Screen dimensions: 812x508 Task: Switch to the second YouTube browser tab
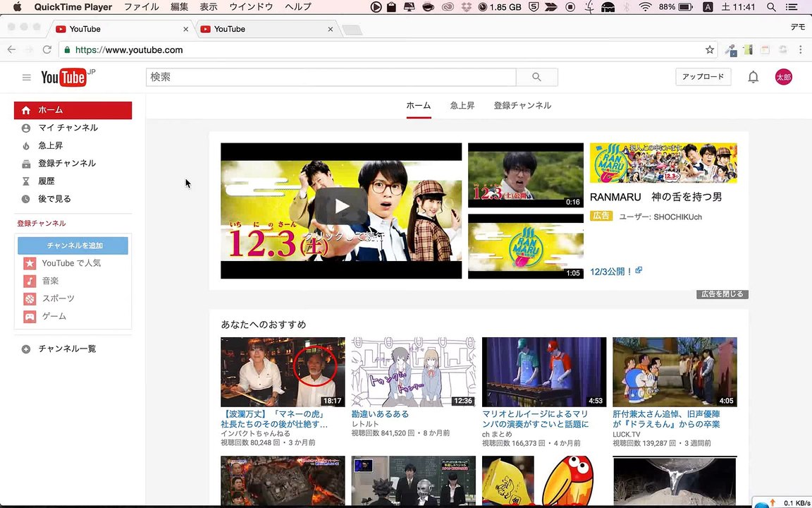tap(266, 29)
